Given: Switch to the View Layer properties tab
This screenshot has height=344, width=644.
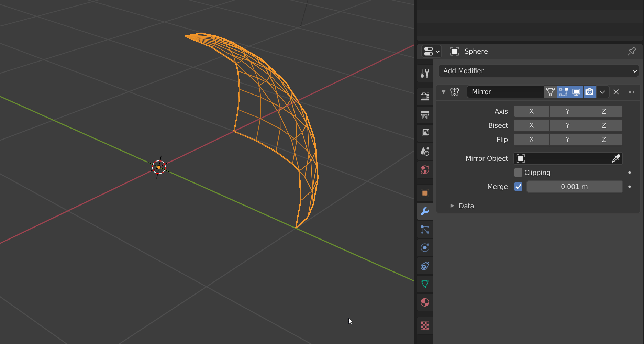Looking at the screenshot, I should (x=425, y=133).
